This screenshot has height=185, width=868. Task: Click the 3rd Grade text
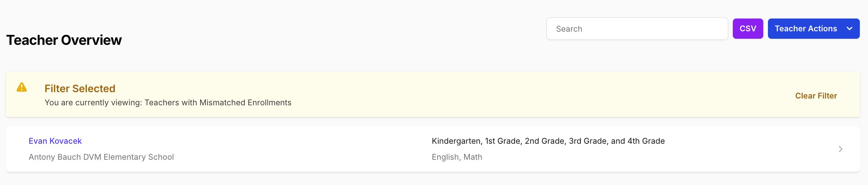point(588,141)
